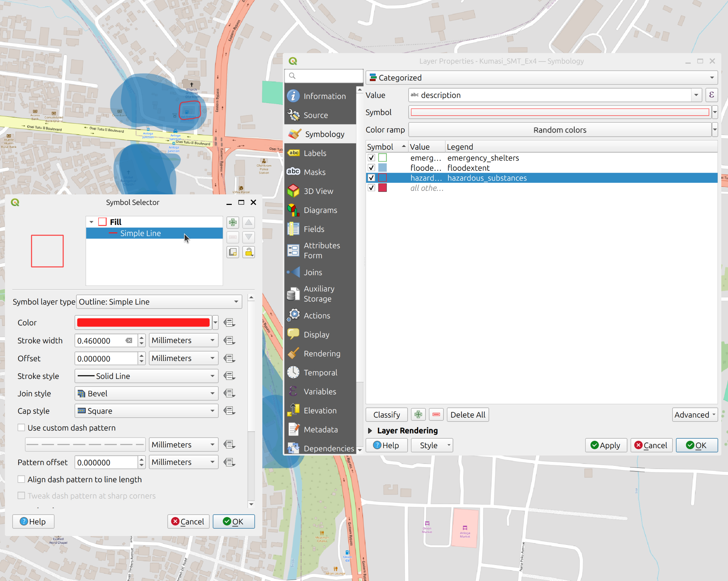Uncheck the floodextent category checkbox
Screen dimensions: 728x581
click(x=371, y=168)
